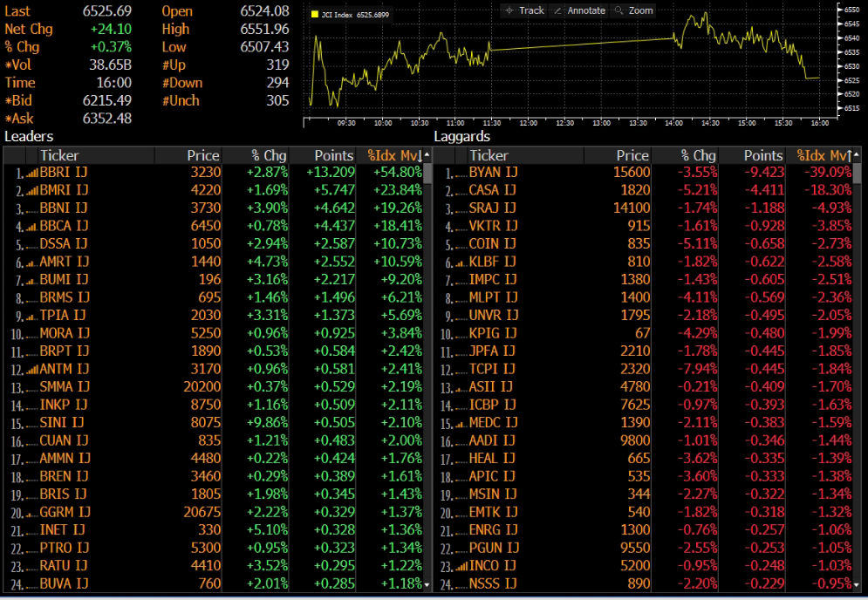Click the 14:00 time axis label
The height and width of the screenshot is (600, 868).
click(673, 123)
